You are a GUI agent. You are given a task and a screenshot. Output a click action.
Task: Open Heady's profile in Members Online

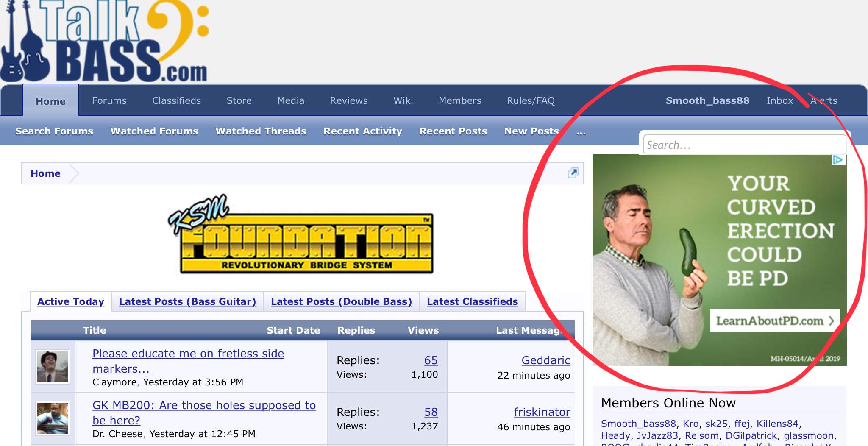615,435
